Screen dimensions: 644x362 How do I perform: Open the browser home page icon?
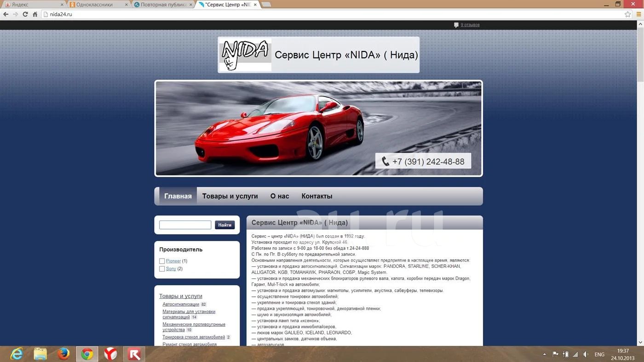[35, 14]
